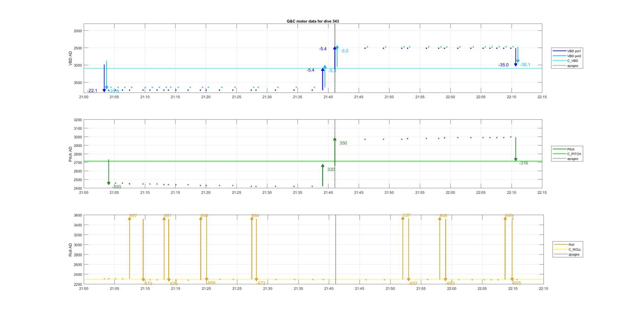This screenshot has height=319, width=644.
Task: Click the '-657' roll move label
Action: pyautogui.click(x=413, y=284)
